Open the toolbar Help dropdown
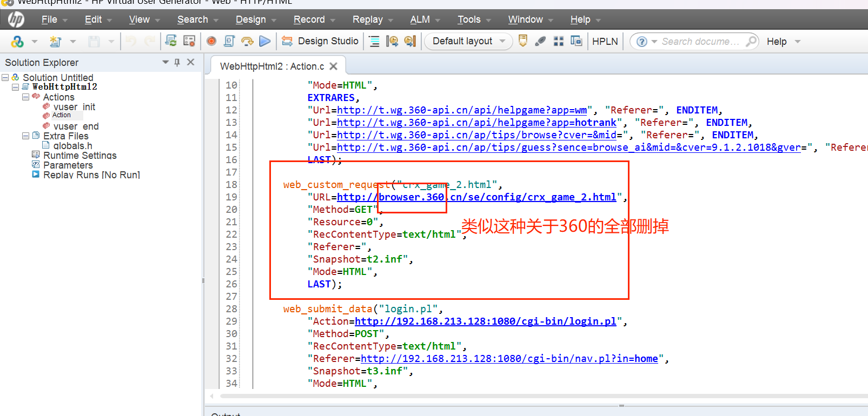 pos(783,42)
